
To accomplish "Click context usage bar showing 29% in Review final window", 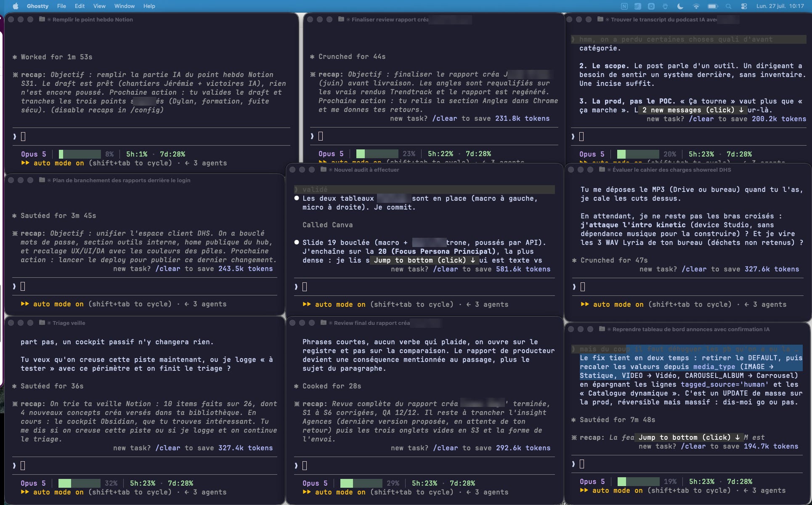I will 361,483.
